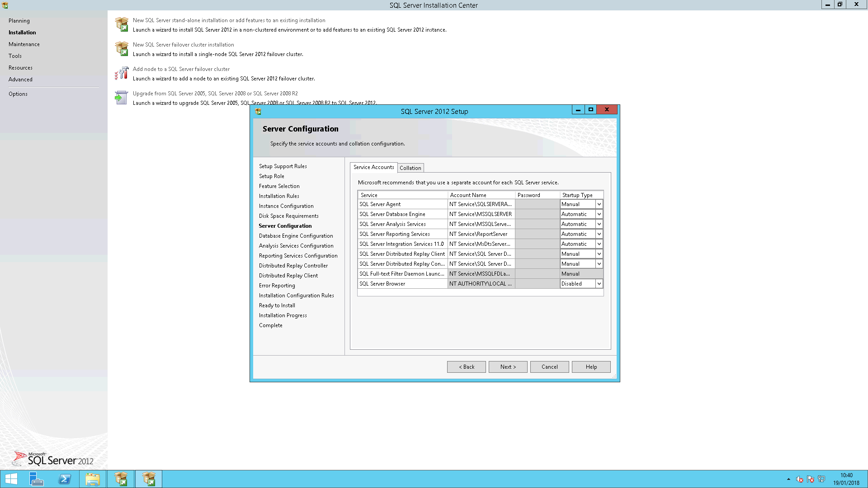Open the Resources section
Image resolution: width=868 pixels, height=488 pixels.
tap(20, 68)
